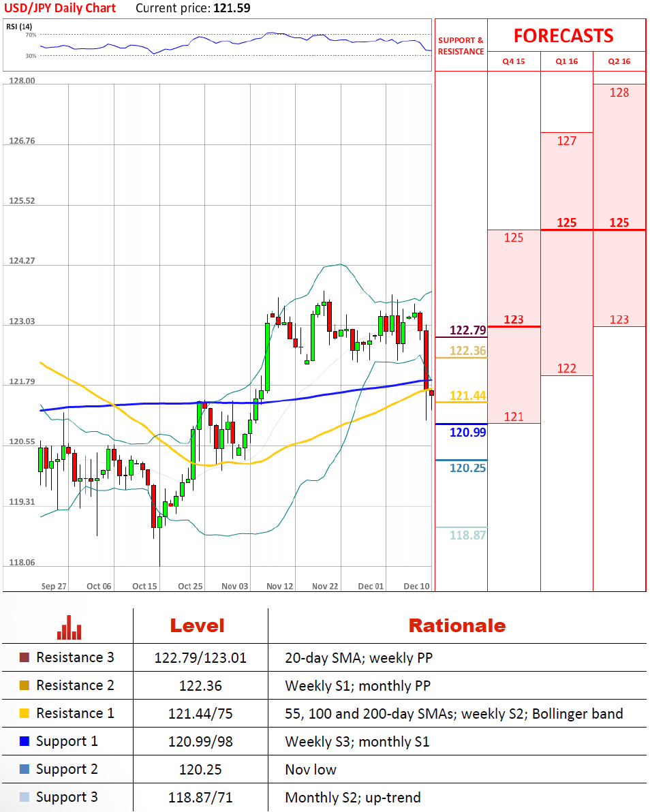Click the 122 value in Q1 16 column
Image resolution: width=650 pixels, height=812 pixels.
pos(567,369)
